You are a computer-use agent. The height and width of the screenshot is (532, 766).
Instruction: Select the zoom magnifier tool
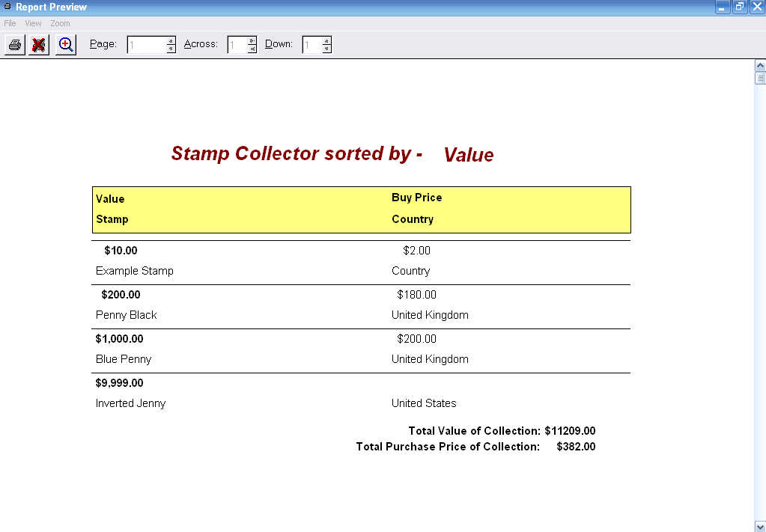pos(65,44)
